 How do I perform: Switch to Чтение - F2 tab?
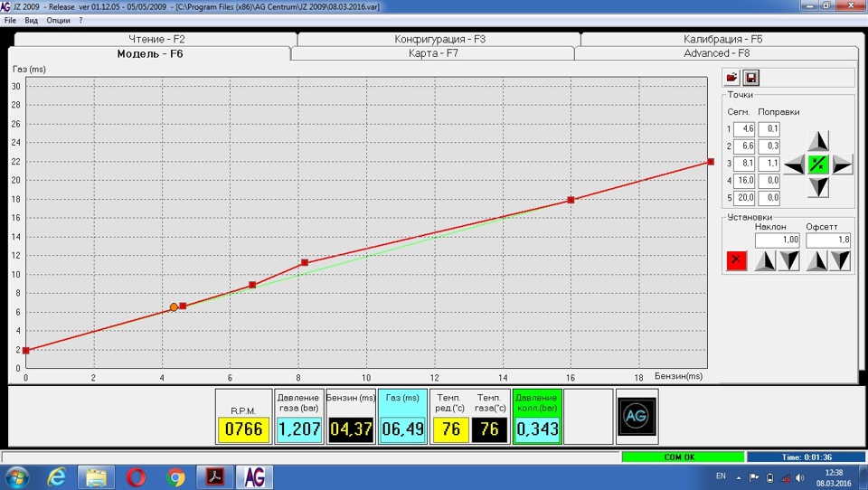click(156, 39)
